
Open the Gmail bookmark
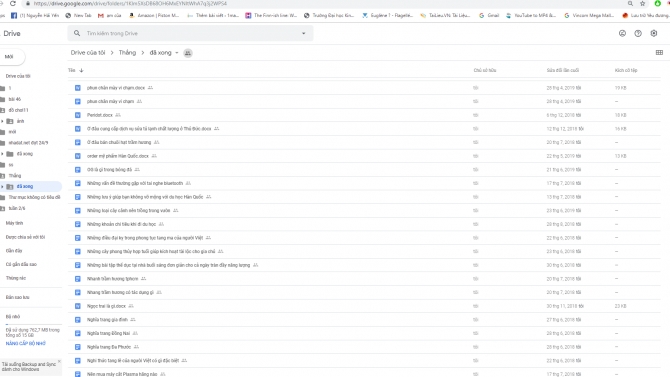click(488, 15)
